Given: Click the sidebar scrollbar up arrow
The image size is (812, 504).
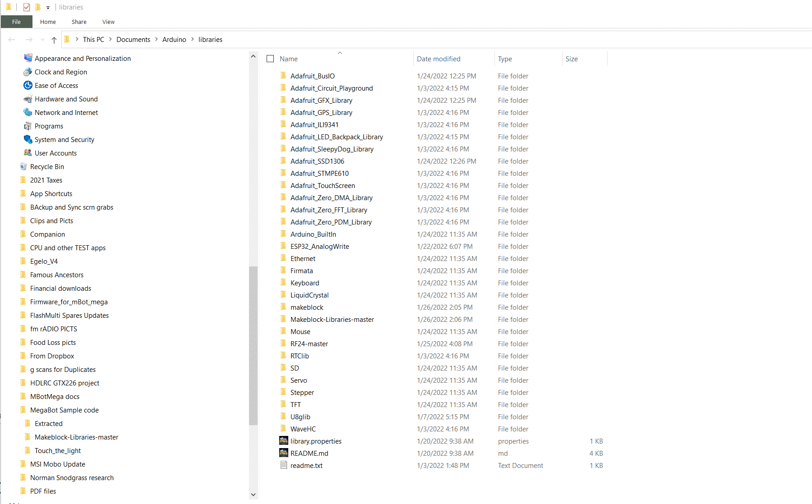Looking at the screenshot, I should point(253,56).
